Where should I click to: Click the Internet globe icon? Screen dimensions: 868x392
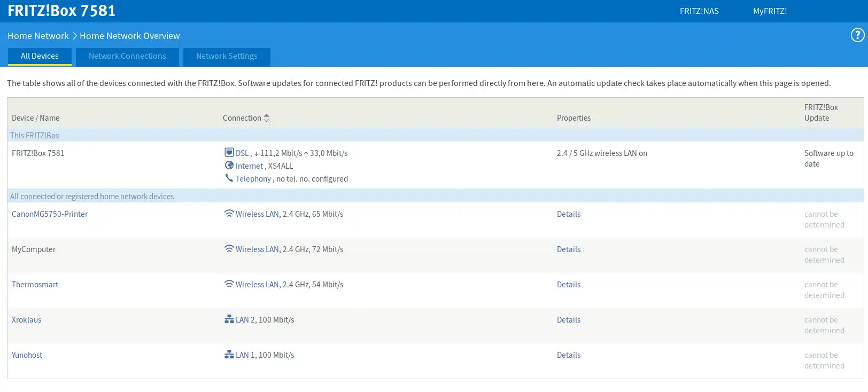pyautogui.click(x=229, y=166)
